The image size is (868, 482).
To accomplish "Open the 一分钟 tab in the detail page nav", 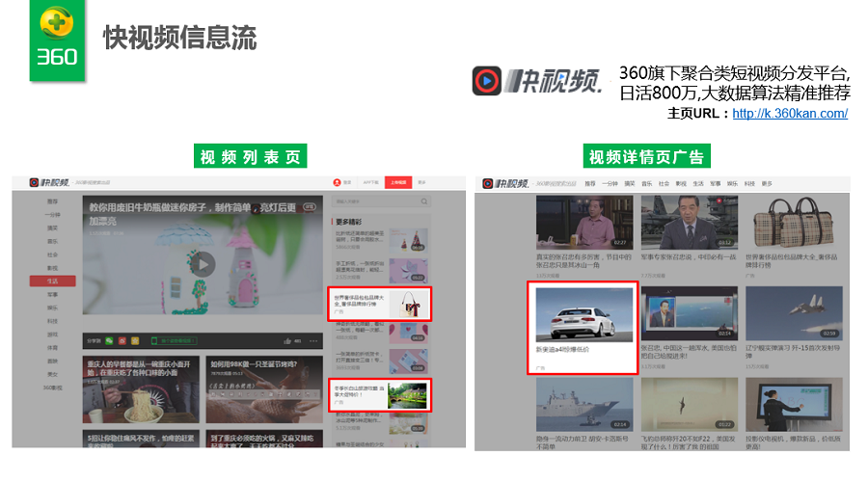I will pyautogui.click(x=610, y=184).
